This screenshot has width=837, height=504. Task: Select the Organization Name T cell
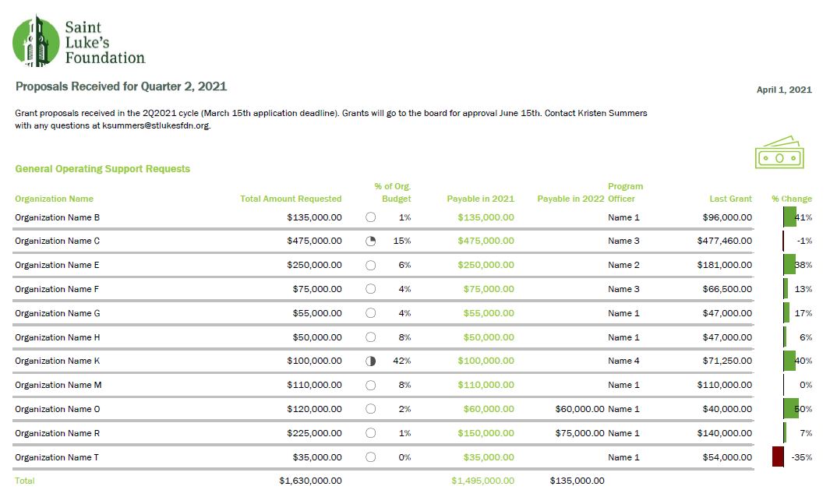[x=57, y=457]
